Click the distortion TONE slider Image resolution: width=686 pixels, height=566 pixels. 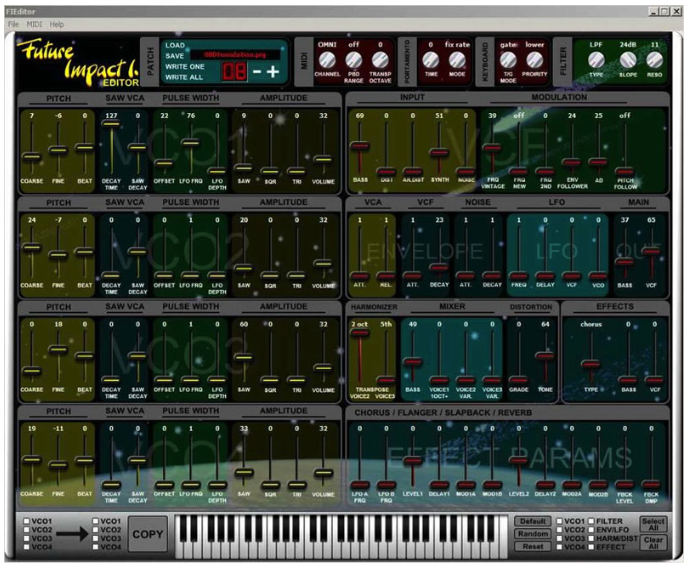click(x=545, y=356)
